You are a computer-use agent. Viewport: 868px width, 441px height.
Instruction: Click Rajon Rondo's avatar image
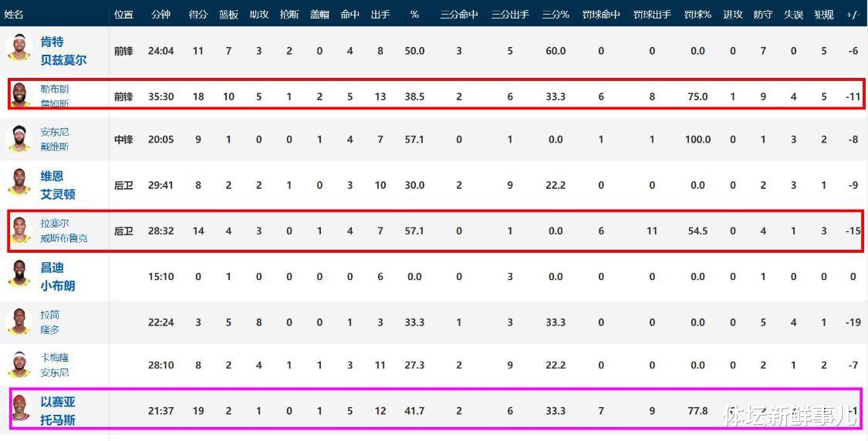[x=19, y=321]
